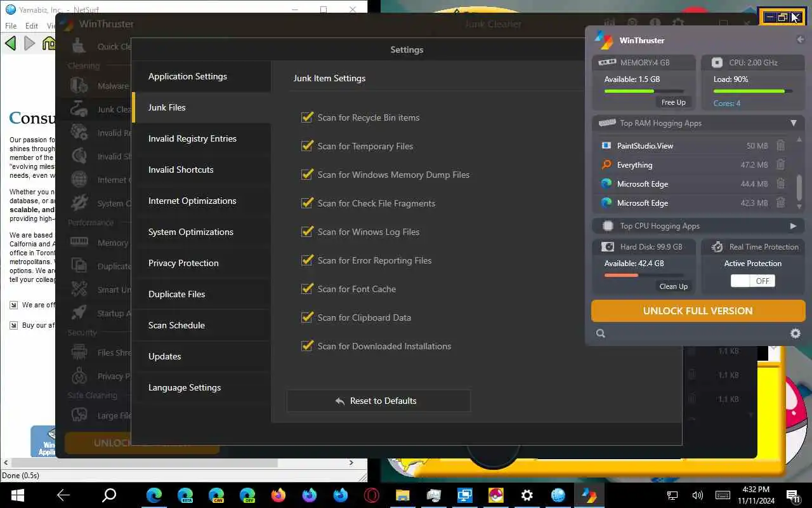This screenshot has height=508, width=812.
Task: Click the Real Time Protection icon
Action: 717,246
